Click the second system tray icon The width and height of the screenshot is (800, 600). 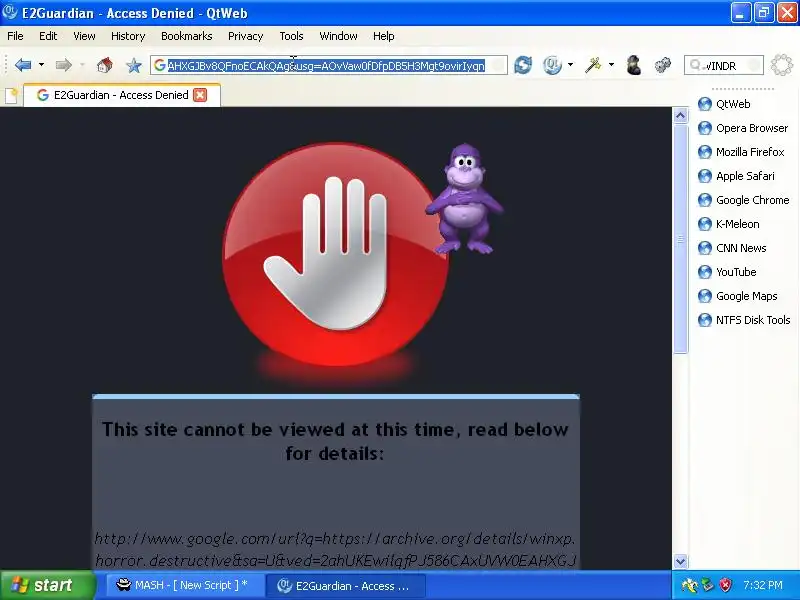[707, 585]
